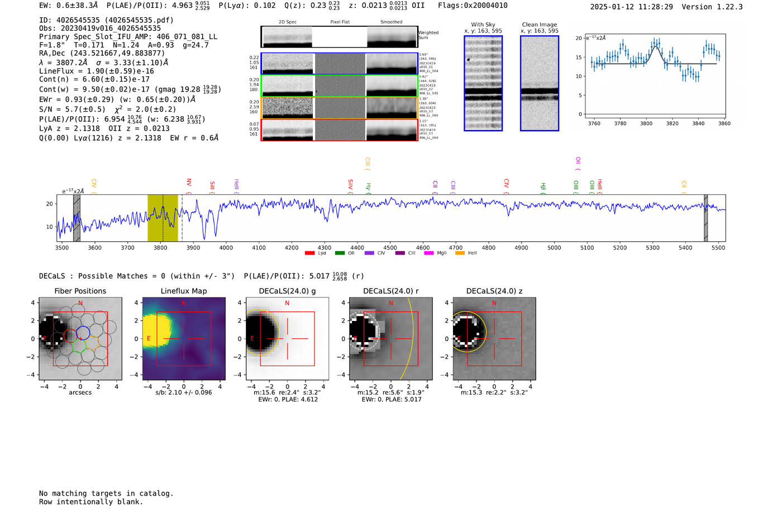The image size is (782, 532).
Task: Open the DECaLS(24.0) z image
Action: [x=494, y=339]
